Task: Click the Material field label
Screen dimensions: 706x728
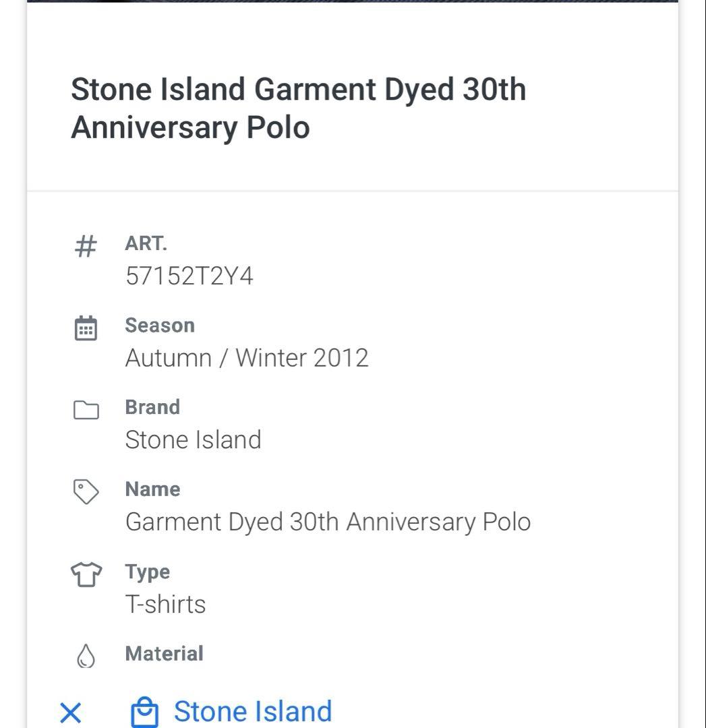Action: click(x=164, y=653)
